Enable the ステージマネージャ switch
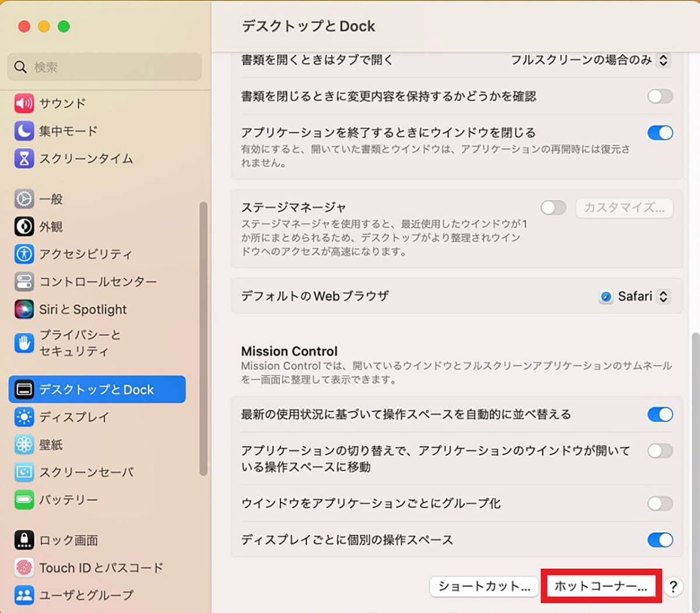700x613 pixels. point(554,208)
